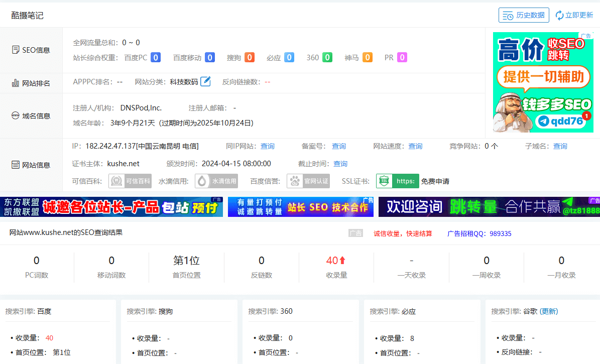Click 免费申请 to apply for SSL certificate
Image resolution: width=600 pixels, height=364 pixels.
(434, 181)
